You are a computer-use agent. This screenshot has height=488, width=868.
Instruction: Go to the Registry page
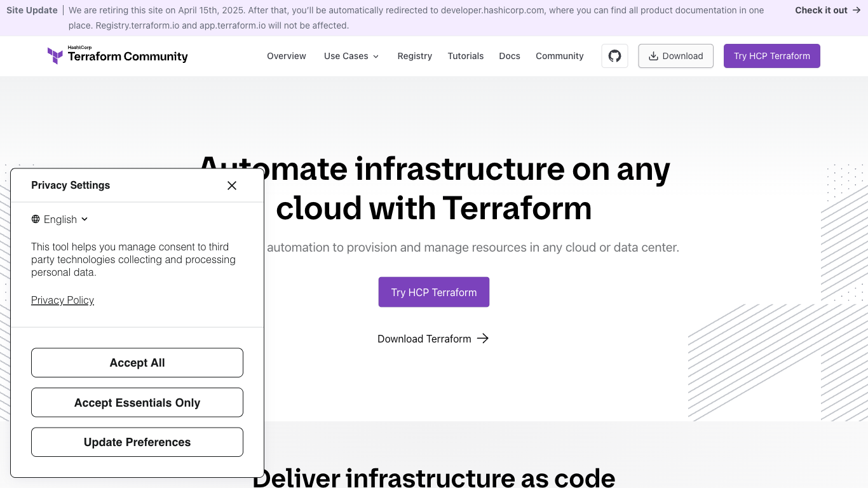tap(414, 56)
